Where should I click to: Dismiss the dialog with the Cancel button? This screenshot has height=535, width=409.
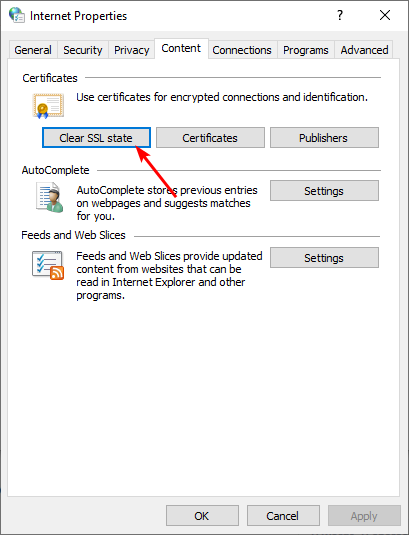coord(283,516)
